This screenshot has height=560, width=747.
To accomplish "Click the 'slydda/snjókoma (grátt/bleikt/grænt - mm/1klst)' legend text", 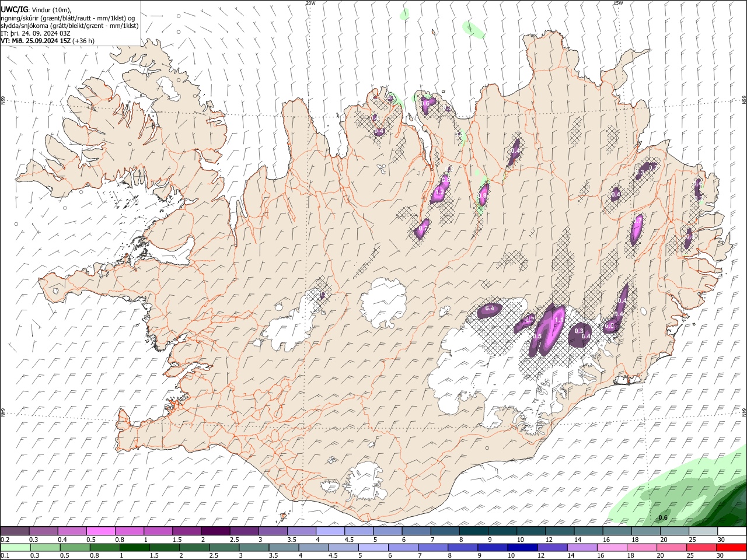I will pyautogui.click(x=69, y=26).
